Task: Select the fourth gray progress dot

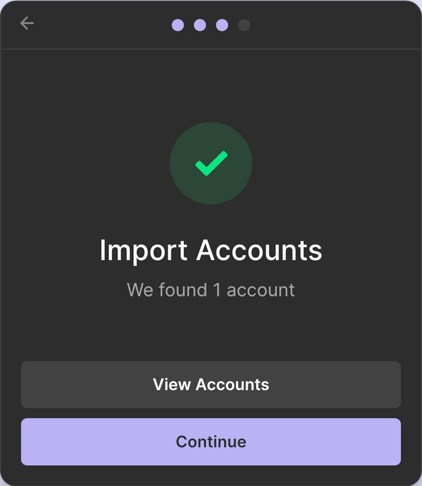Action: 244,25
